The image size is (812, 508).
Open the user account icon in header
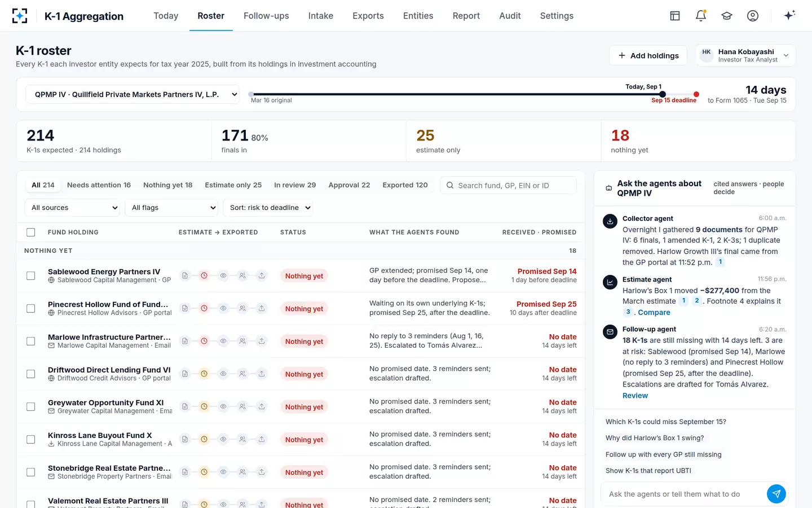click(753, 16)
